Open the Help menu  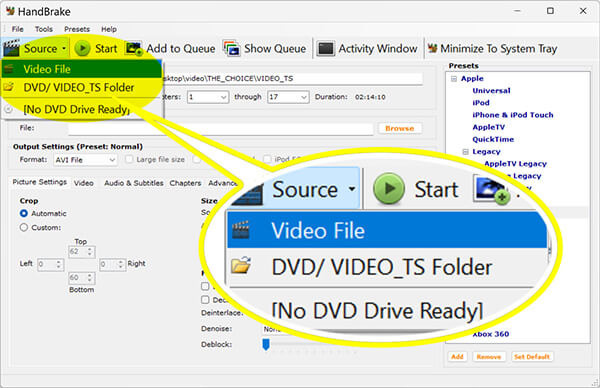pos(109,29)
